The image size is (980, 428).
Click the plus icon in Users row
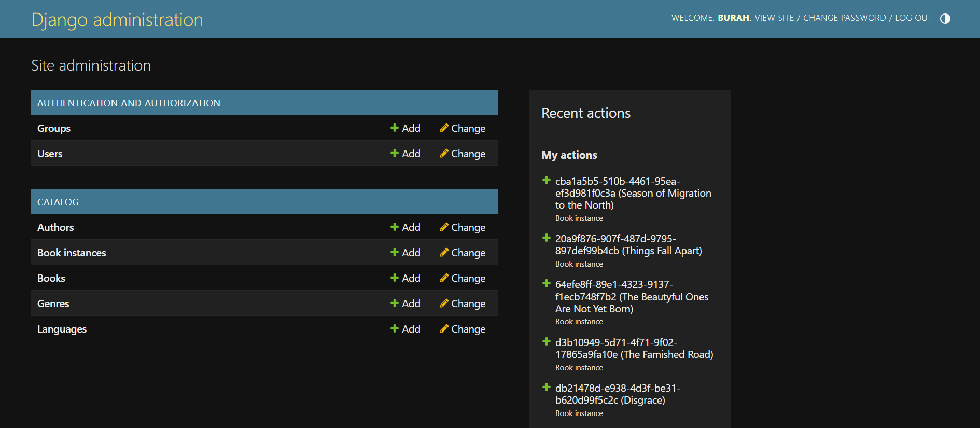395,153
